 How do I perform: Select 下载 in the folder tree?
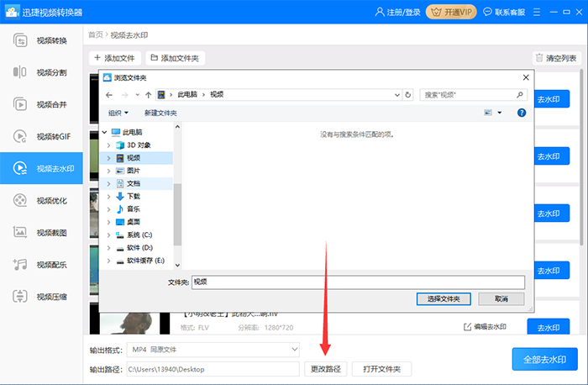tap(133, 196)
